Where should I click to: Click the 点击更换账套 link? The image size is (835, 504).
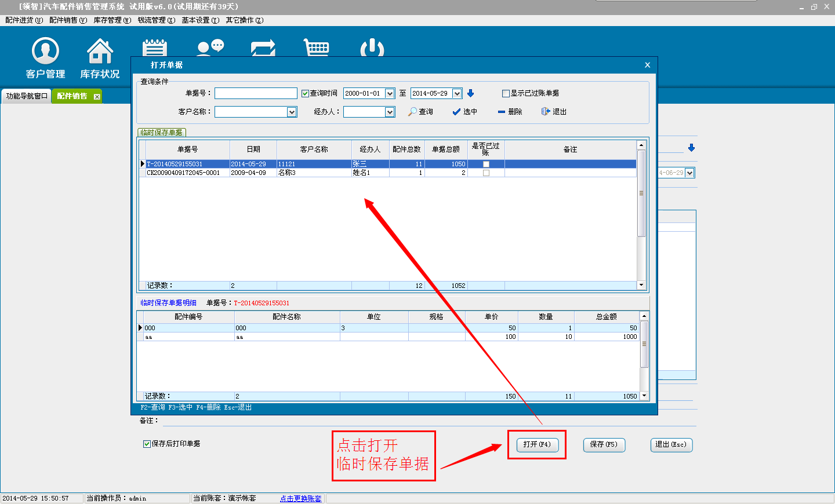click(300, 498)
